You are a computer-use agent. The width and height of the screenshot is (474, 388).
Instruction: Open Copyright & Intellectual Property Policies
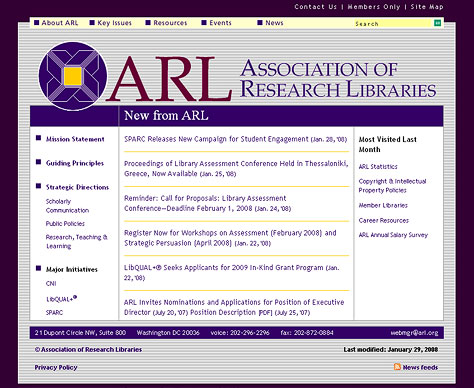392,186
